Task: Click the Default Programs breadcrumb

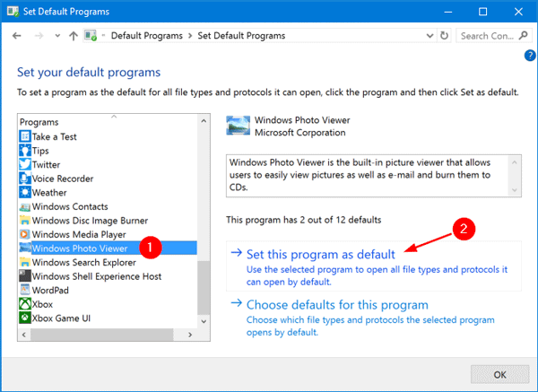Action: (x=146, y=36)
